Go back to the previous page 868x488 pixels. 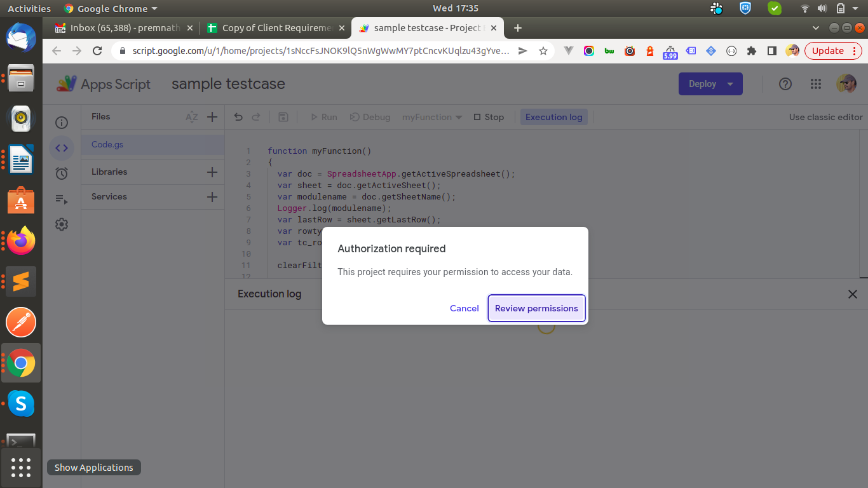click(57, 51)
